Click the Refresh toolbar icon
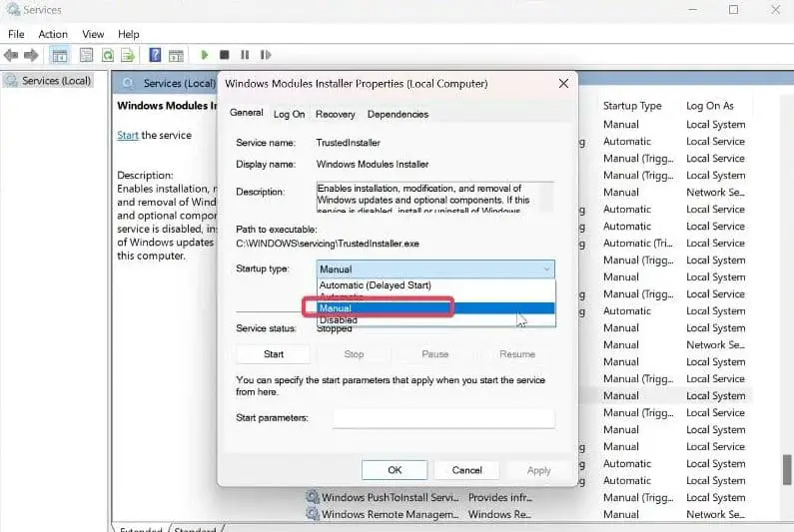 pos(107,55)
